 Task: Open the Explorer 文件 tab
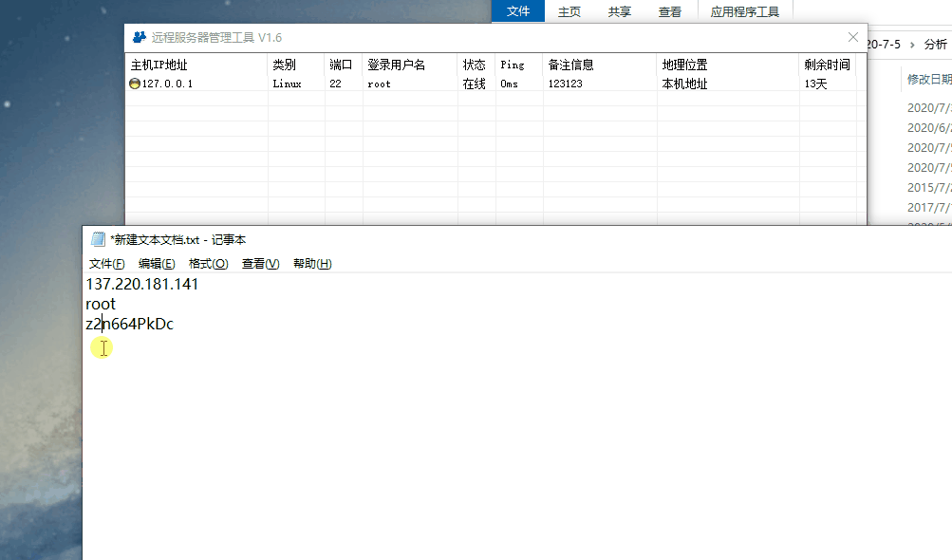[517, 11]
